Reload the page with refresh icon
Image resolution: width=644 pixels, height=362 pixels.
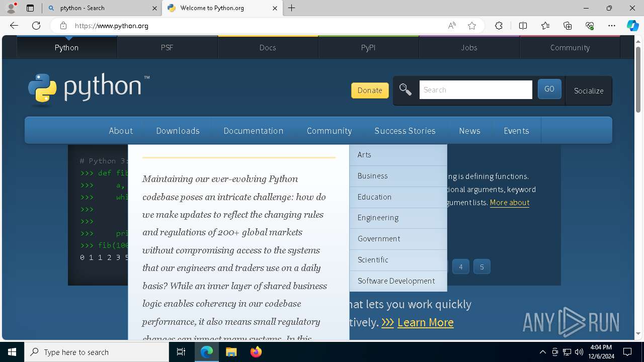(36, 26)
